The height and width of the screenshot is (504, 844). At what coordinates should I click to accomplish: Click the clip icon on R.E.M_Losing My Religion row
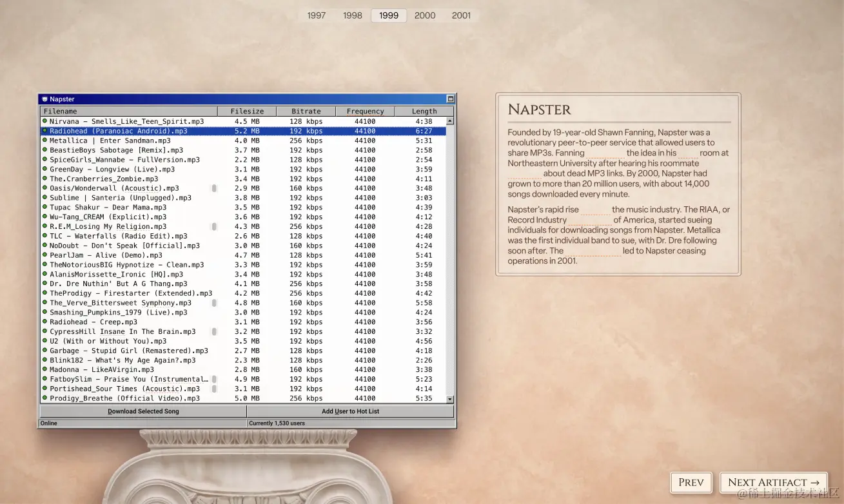214,226
